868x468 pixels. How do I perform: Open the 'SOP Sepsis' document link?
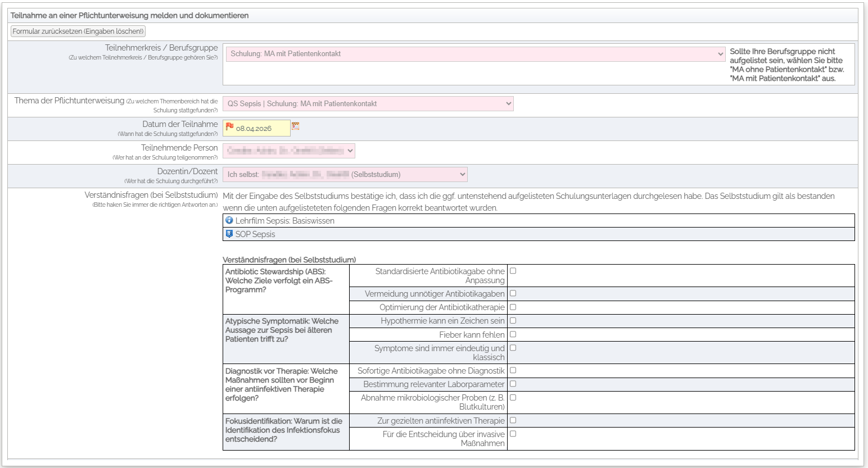[255, 234]
